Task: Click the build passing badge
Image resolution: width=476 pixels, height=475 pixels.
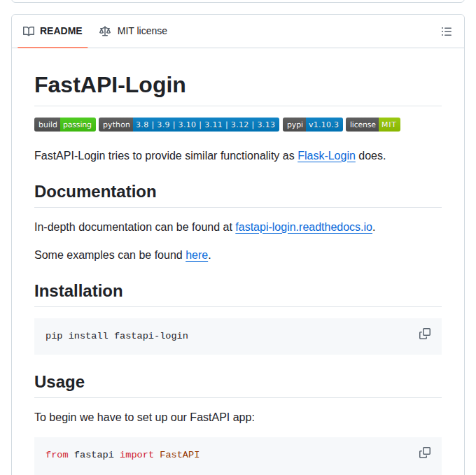Action: 65,125
